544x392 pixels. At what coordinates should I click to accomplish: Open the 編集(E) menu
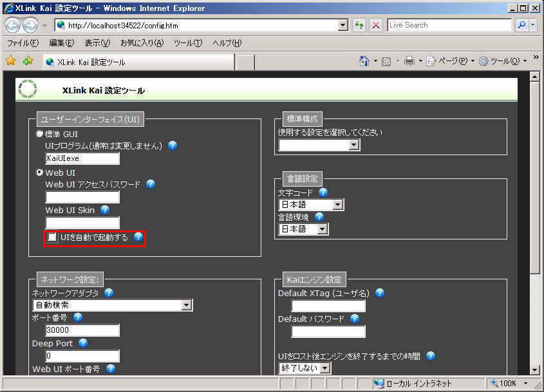[62, 43]
